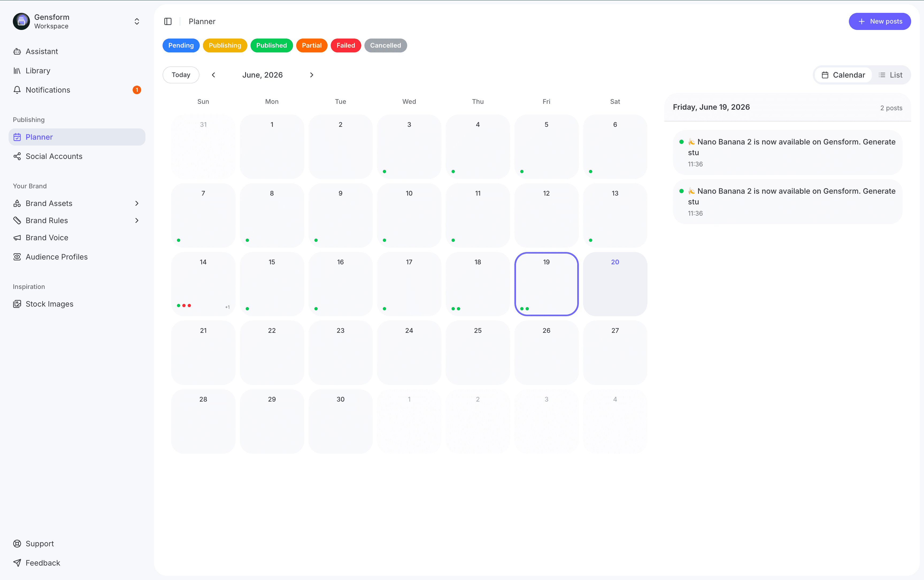Open the Support link

point(77,544)
